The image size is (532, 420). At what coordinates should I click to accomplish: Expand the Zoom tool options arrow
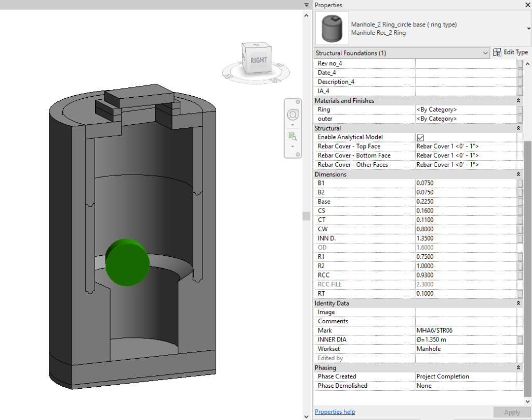pyautogui.click(x=292, y=146)
